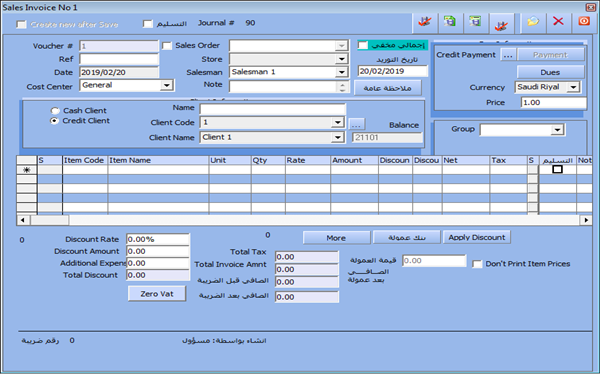Click the leftmost save-with-checkmark toolbar icon

424,22
